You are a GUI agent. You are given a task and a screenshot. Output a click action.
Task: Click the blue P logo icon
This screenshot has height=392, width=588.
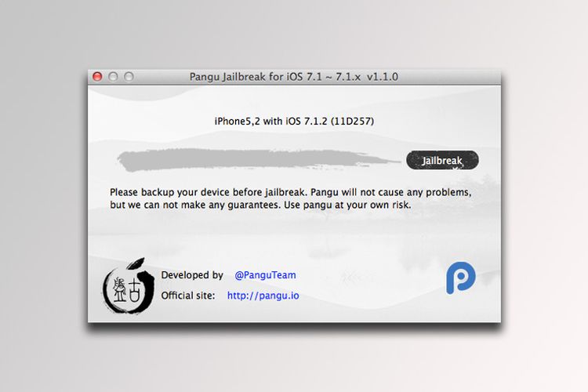tap(461, 278)
